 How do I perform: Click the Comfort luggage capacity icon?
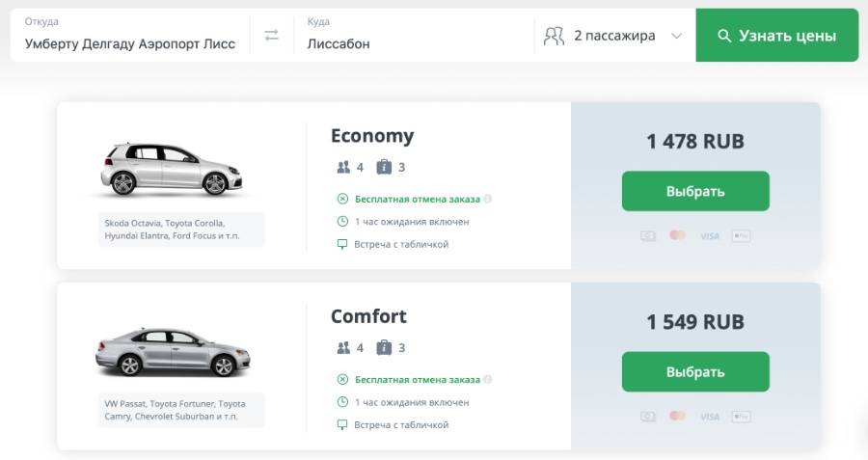[384, 347]
